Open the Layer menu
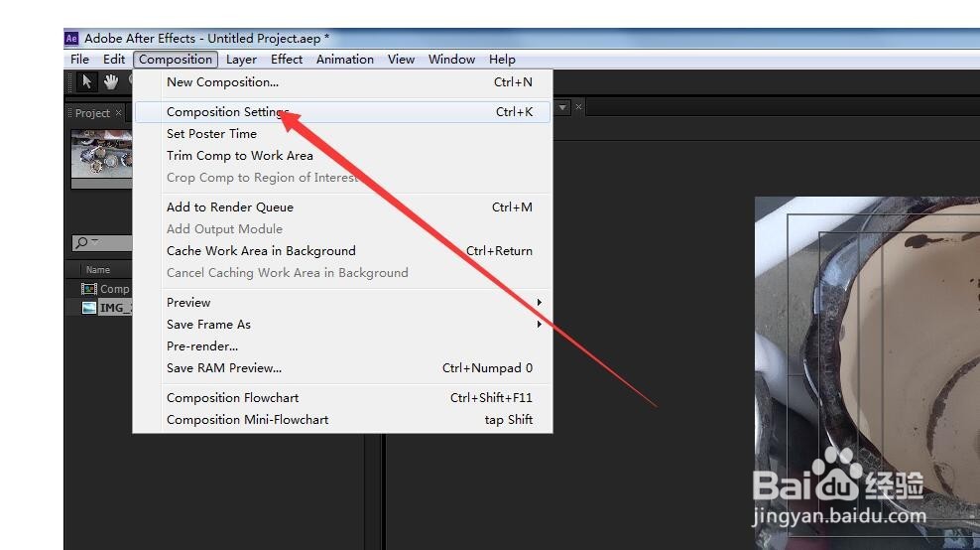This screenshot has width=980, height=550. coord(241,59)
